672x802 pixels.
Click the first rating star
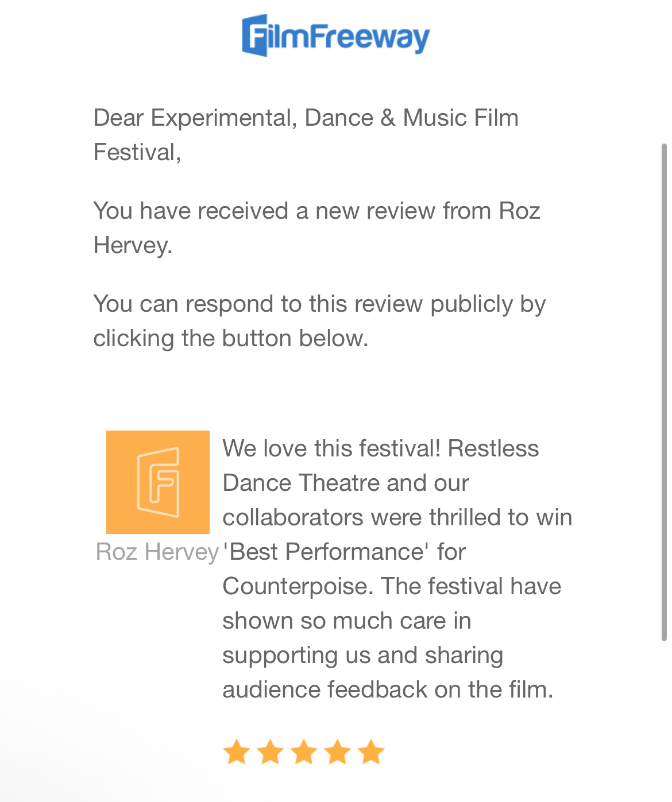coord(236,752)
